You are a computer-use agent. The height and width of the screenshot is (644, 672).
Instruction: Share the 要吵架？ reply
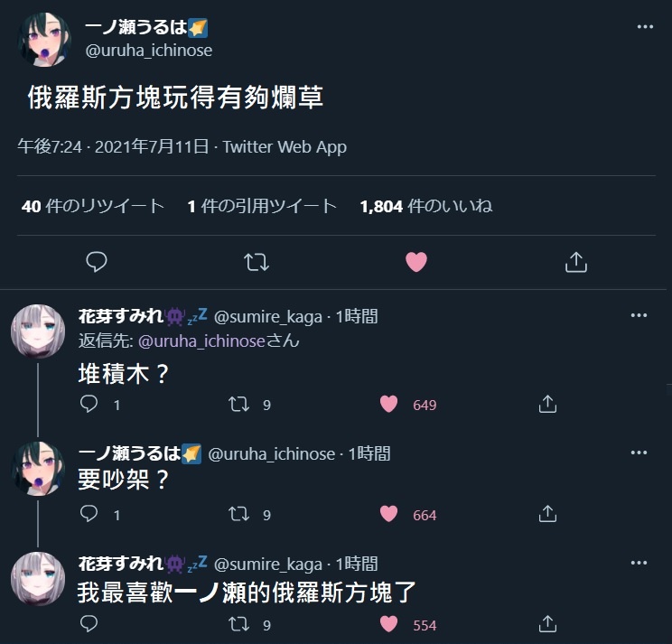click(x=547, y=514)
